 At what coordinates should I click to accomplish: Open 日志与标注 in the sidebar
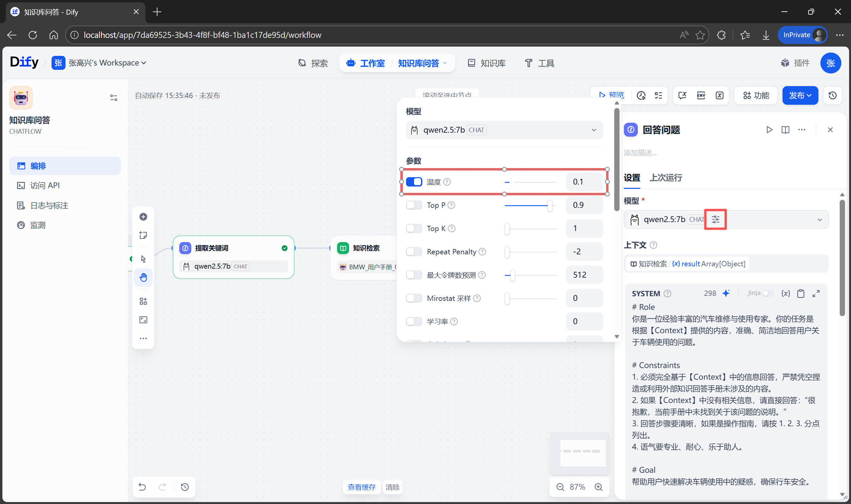tap(49, 205)
